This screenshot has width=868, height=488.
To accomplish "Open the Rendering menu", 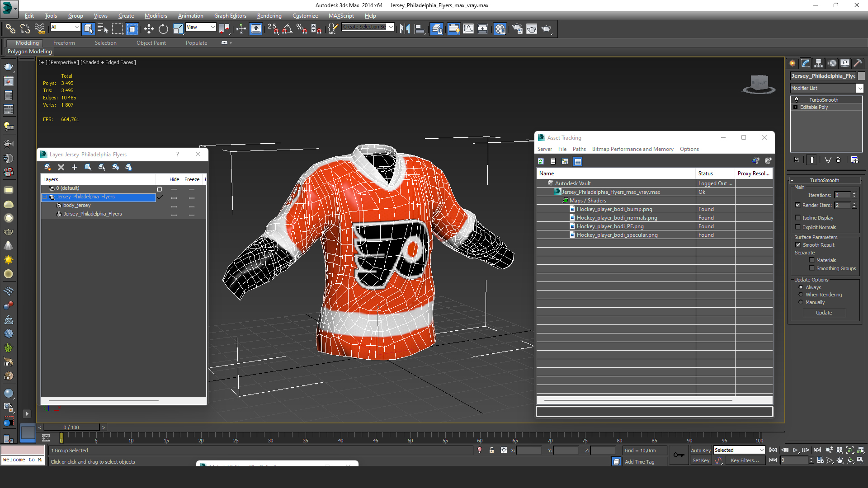I will click(269, 16).
